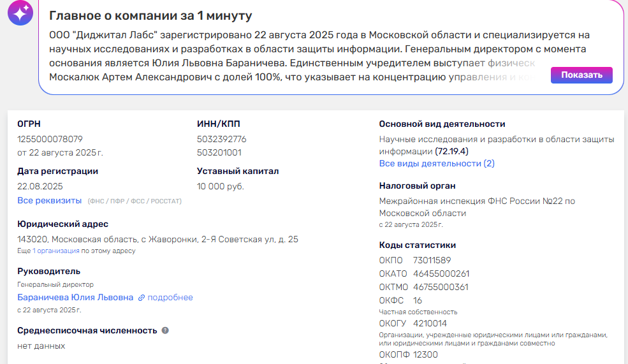Open Все виды деятельности (2) link
Screen dimensions: 628x364
click(x=437, y=163)
